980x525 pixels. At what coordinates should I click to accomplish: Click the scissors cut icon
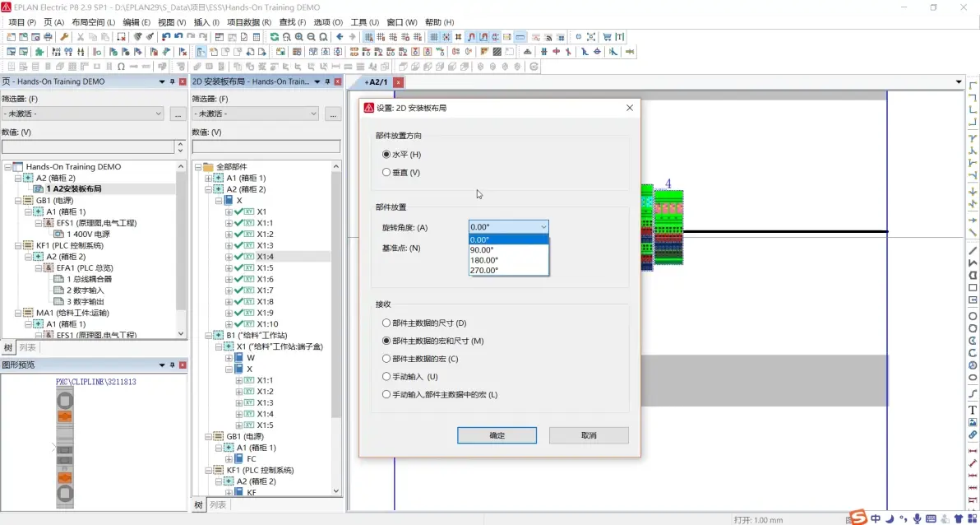pyautogui.click(x=81, y=37)
